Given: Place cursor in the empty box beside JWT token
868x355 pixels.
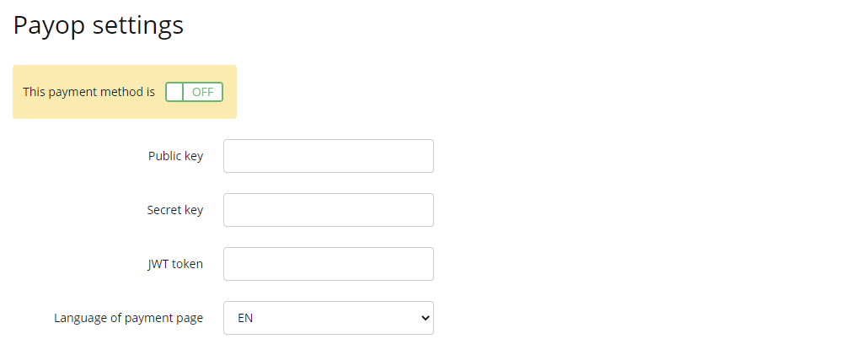Looking at the screenshot, I should point(329,264).
